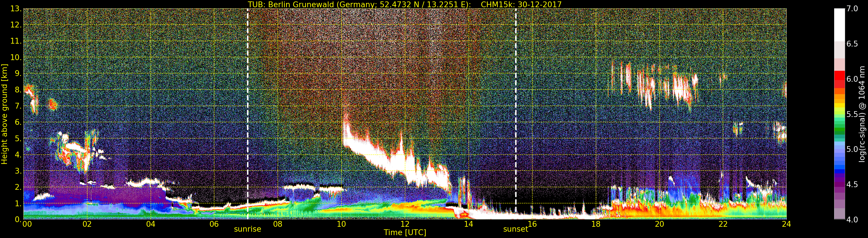Click the '18' tick on the time axis
This screenshot has width=868, height=238.
[596, 224]
